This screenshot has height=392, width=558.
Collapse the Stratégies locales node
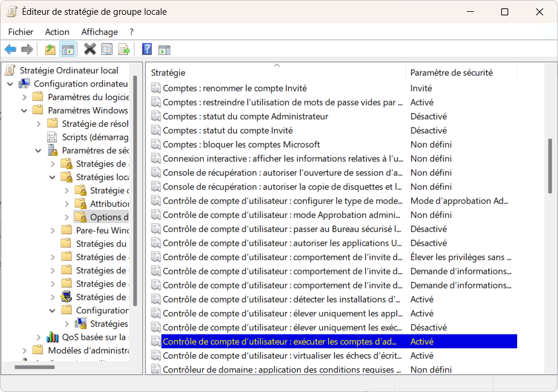(52, 177)
